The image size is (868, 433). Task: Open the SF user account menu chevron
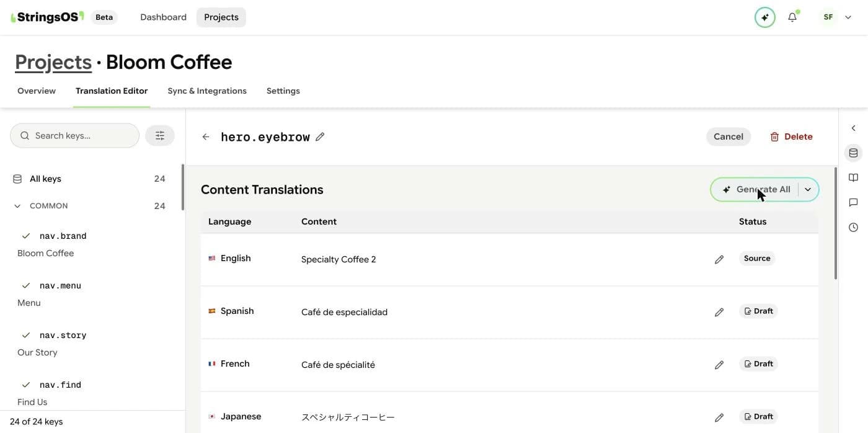click(848, 17)
